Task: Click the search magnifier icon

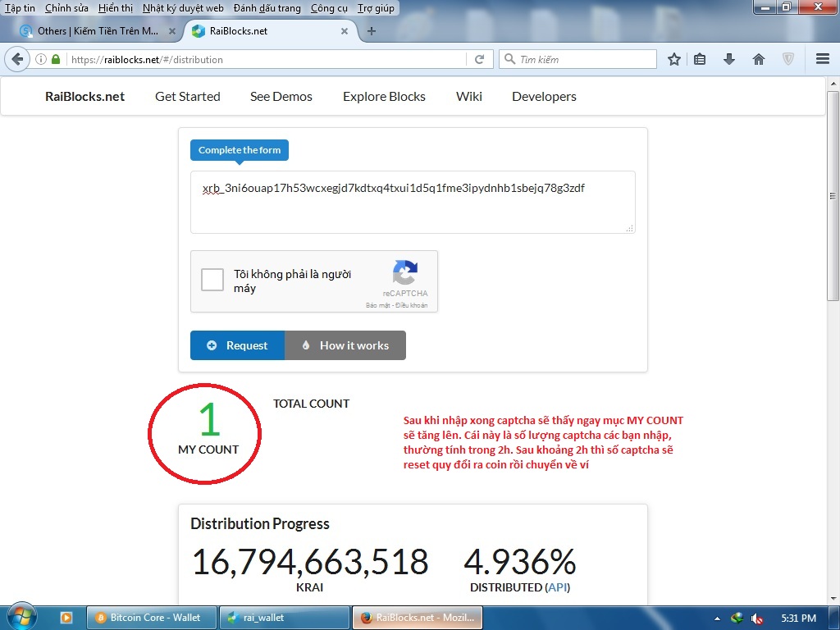Action: 510,59
